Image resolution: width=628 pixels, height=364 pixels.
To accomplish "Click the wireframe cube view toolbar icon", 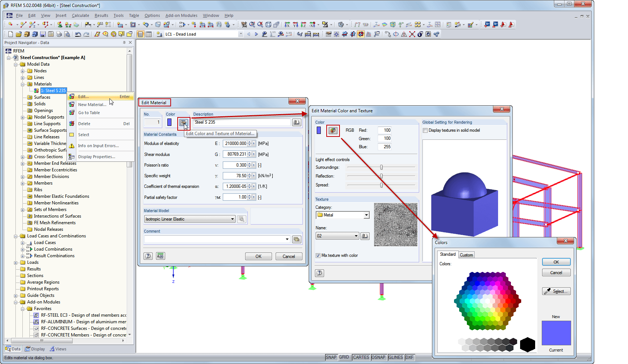I will pyautogui.click(x=268, y=25).
